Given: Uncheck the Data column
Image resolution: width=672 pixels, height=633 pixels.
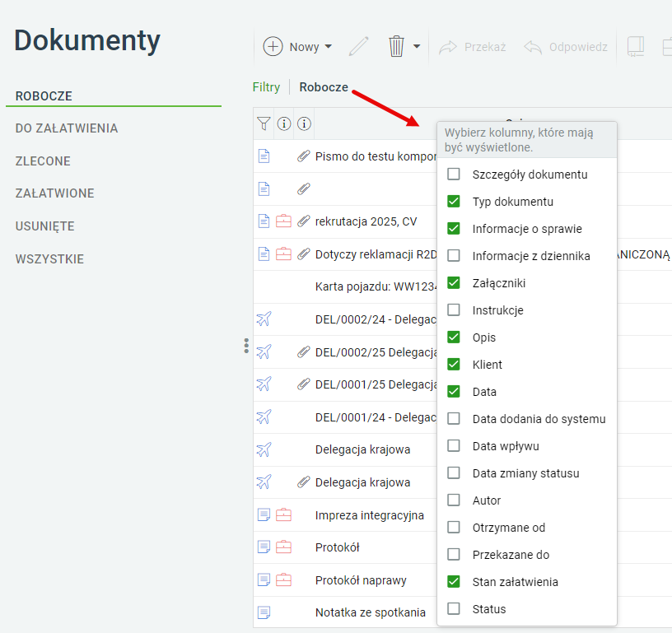Looking at the screenshot, I should coord(454,392).
